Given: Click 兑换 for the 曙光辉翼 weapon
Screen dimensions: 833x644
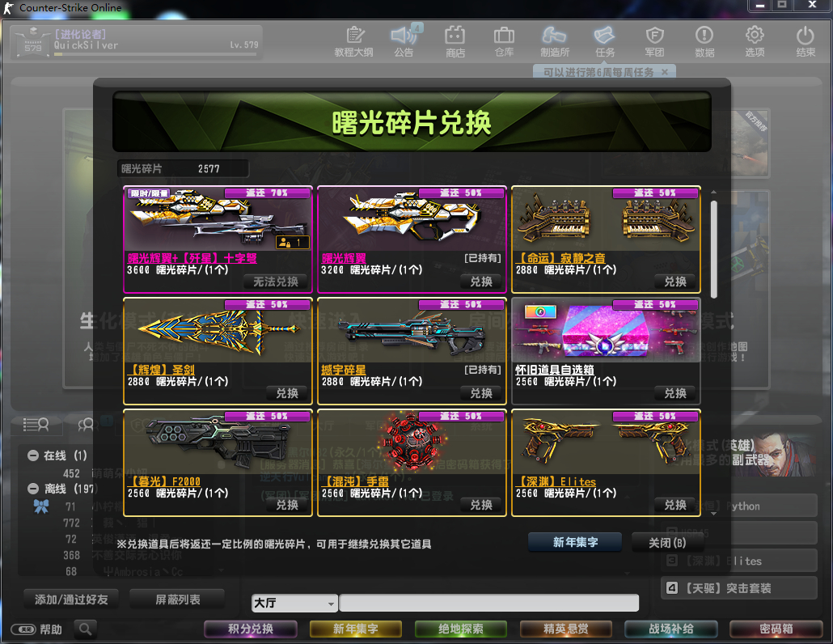Looking at the screenshot, I should 481,282.
